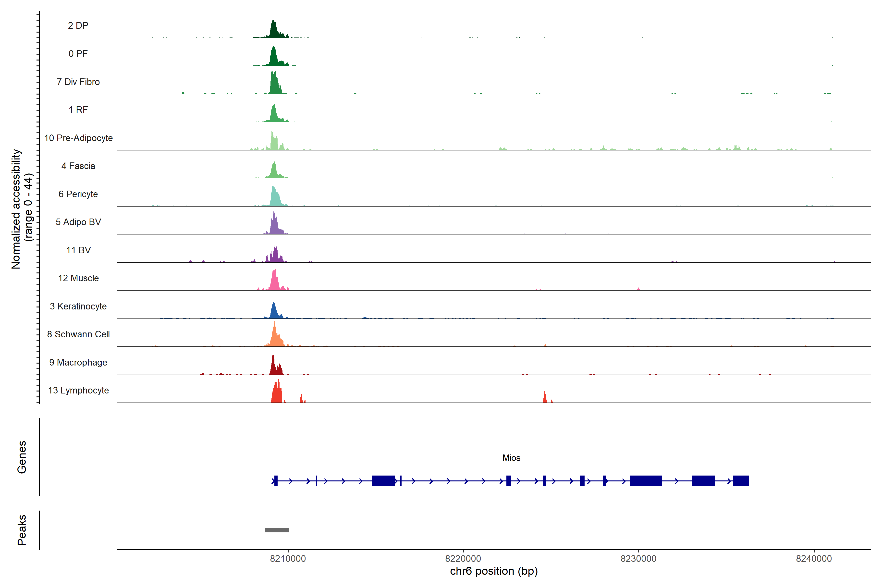The image size is (882, 588).
Task: Click the Genes panel title
Action: [22, 457]
